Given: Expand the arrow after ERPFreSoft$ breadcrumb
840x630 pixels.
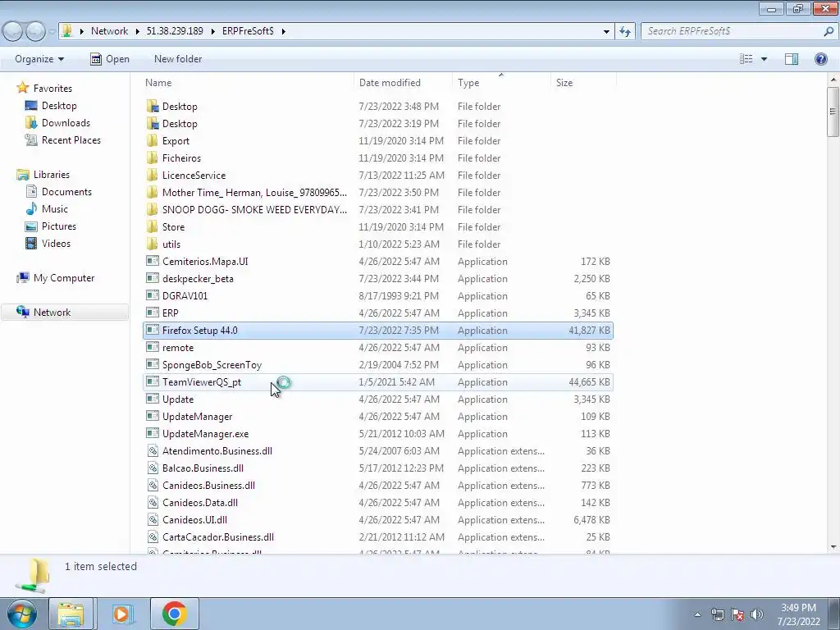Looking at the screenshot, I should point(283,31).
